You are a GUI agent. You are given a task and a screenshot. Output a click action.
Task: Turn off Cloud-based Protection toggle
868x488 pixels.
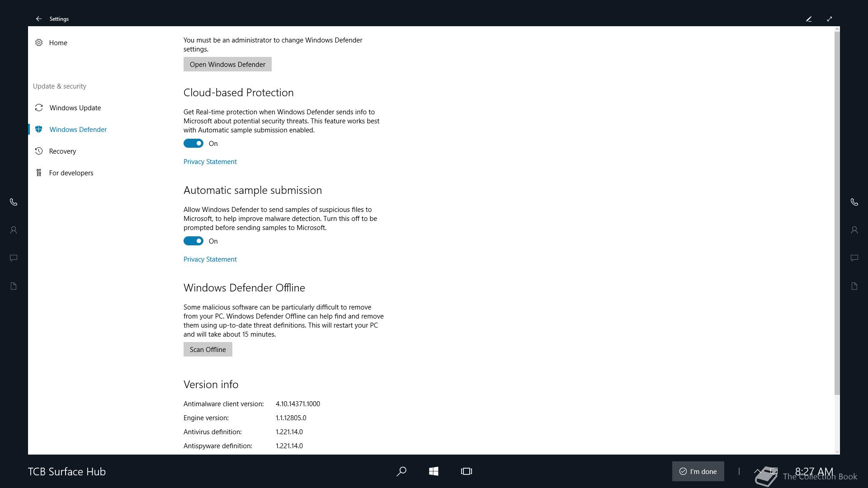coord(193,143)
